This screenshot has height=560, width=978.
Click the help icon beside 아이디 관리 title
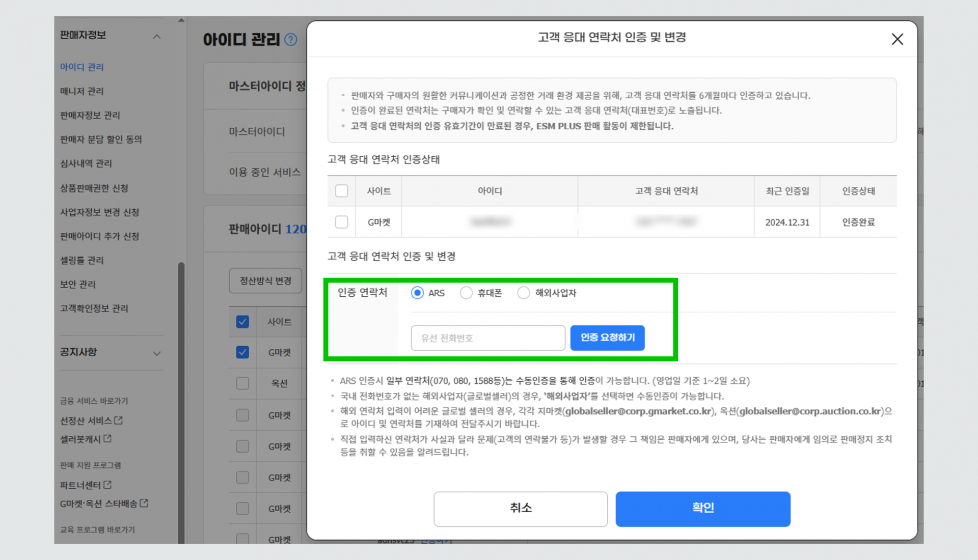[x=291, y=40]
